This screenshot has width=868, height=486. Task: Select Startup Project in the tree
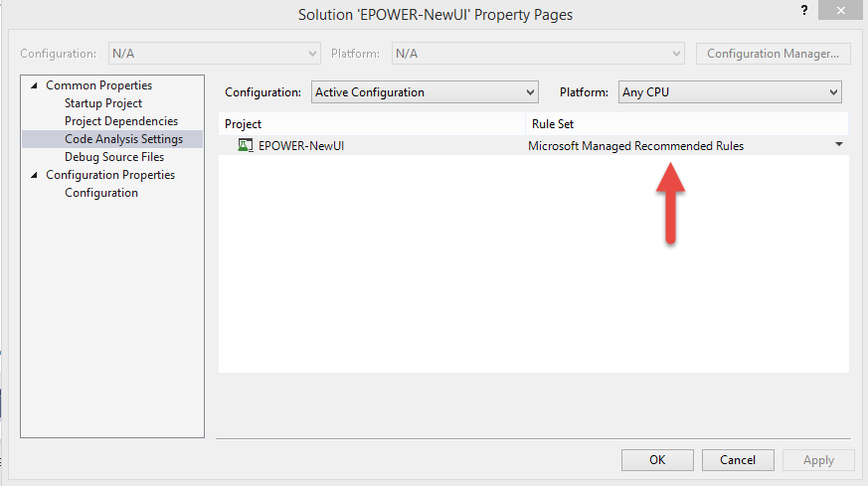click(x=103, y=103)
